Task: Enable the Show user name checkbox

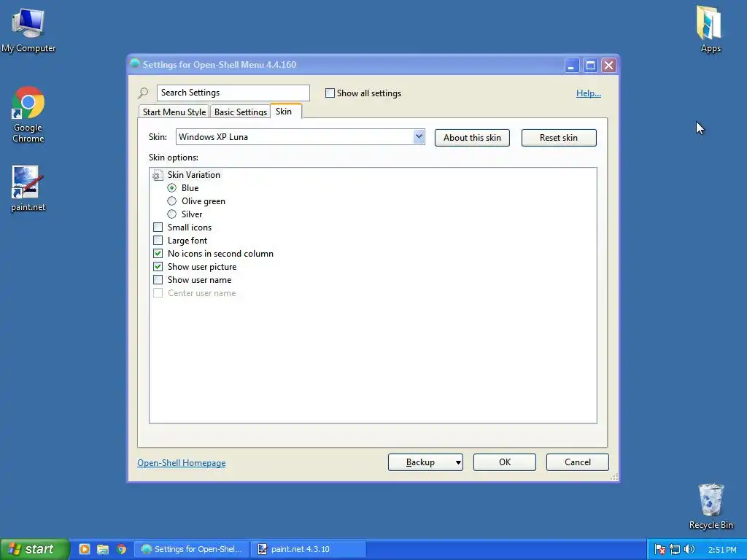Action: tap(158, 279)
